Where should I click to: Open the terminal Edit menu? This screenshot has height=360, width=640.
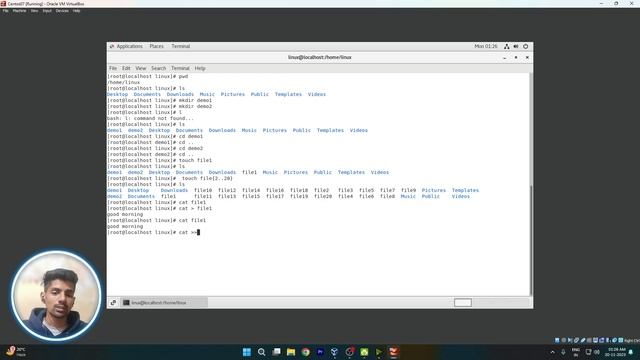point(126,68)
